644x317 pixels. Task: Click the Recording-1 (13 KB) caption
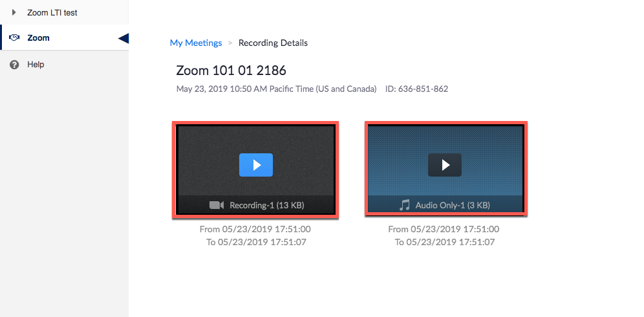[266, 206]
